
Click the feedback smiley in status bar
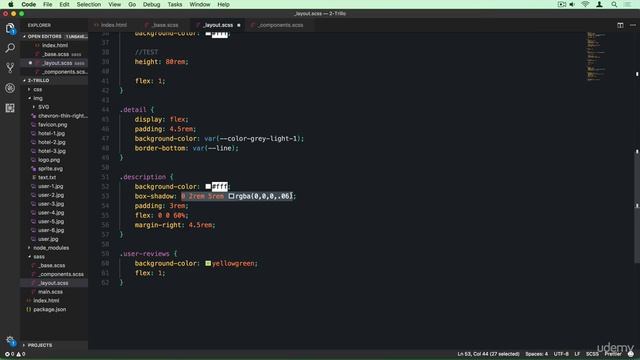[x=631, y=354]
